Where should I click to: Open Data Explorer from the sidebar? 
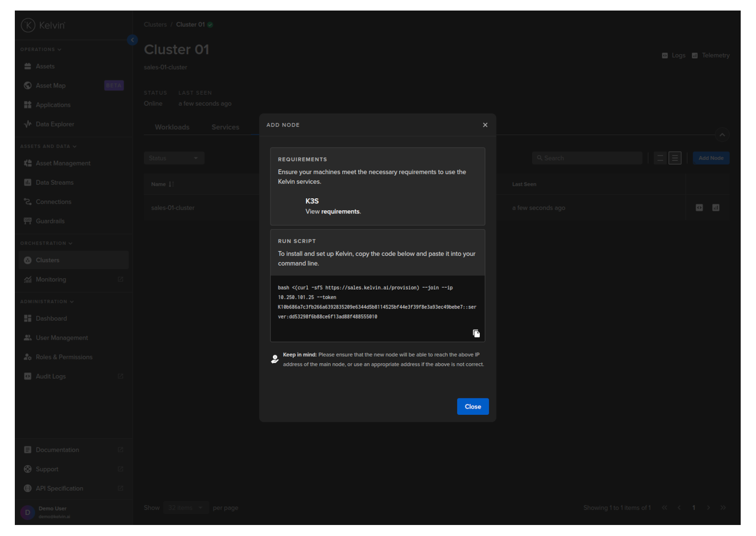55,124
